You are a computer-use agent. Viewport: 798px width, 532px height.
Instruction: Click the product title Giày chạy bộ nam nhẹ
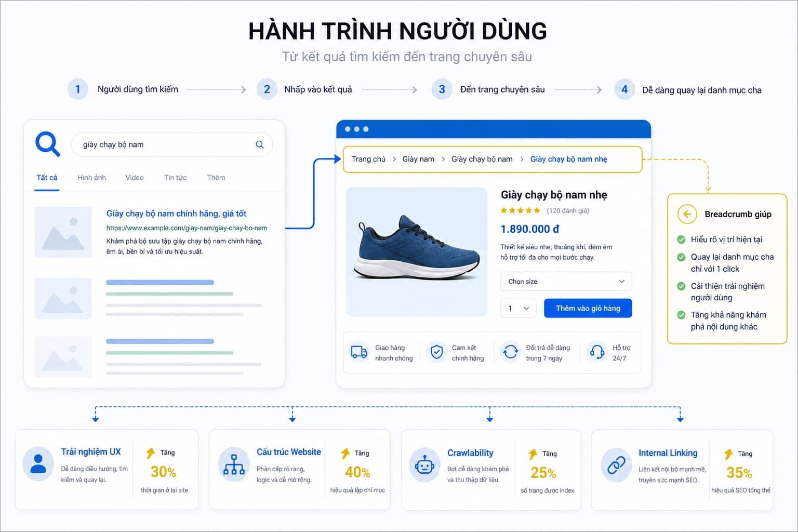click(554, 195)
